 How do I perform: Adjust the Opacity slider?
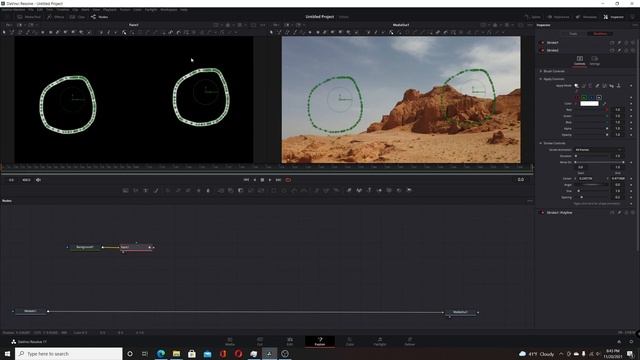click(592, 135)
